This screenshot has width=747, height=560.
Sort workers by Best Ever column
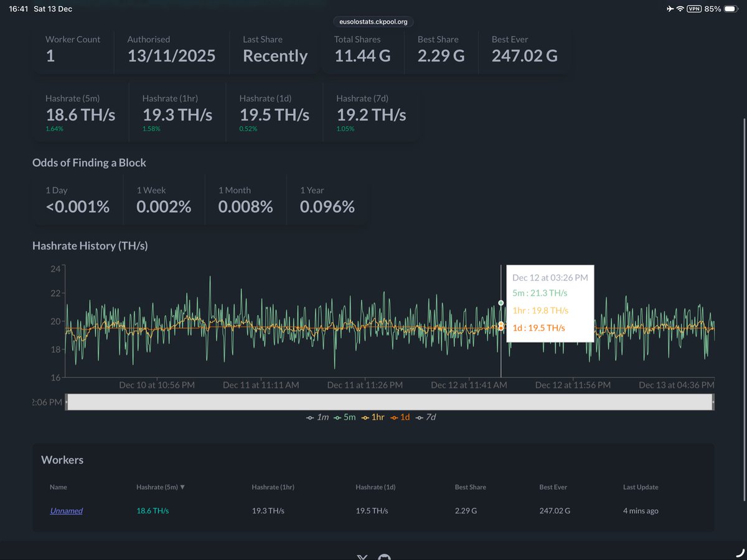[553, 487]
